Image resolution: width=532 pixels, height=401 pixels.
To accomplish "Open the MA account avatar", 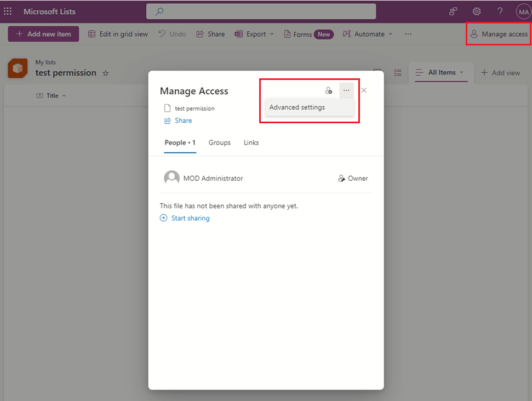I will pos(523,11).
